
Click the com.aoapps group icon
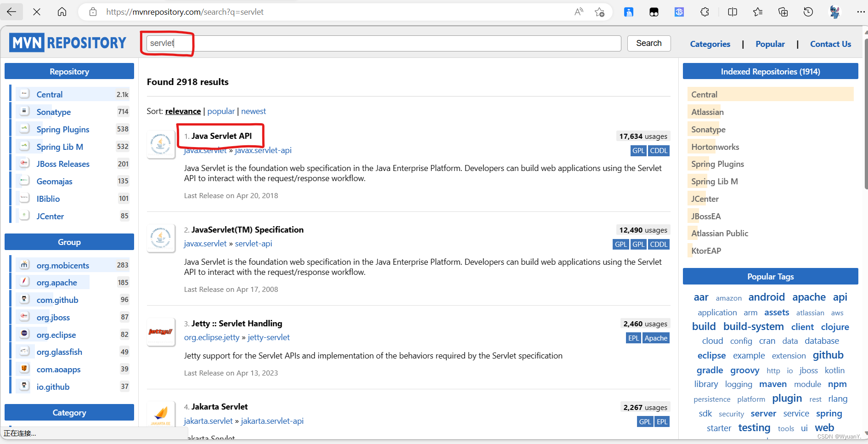[24, 368]
